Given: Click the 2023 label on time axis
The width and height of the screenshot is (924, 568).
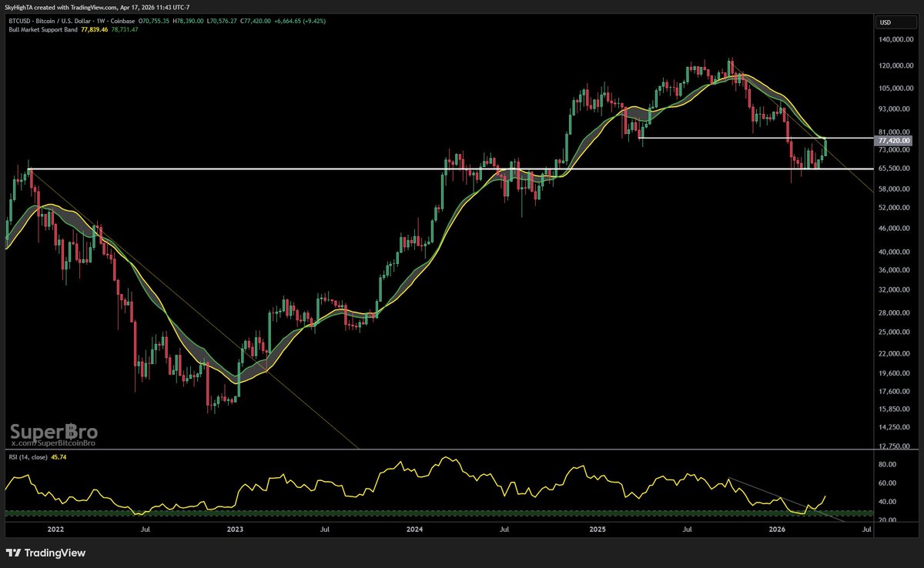Looking at the screenshot, I should click(x=235, y=530).
